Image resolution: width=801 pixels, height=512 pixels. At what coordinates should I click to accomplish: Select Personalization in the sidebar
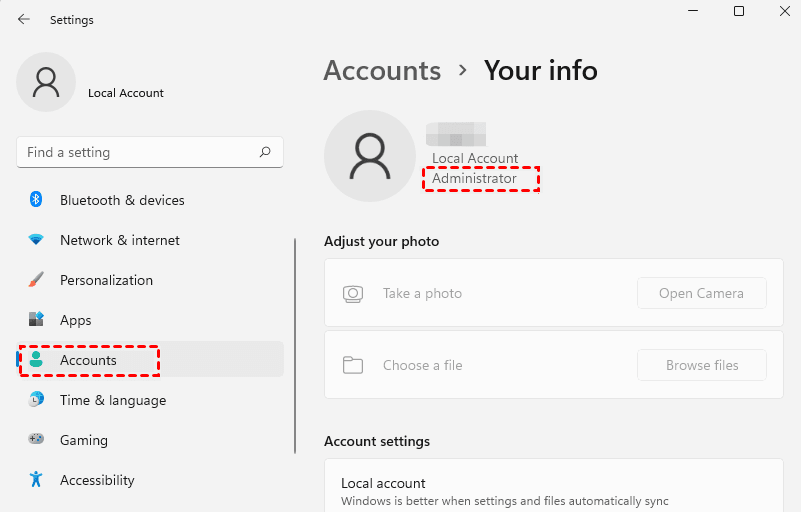(x=106, y=280)
